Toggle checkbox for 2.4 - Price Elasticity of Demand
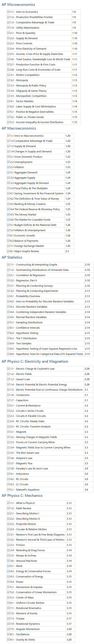Screen dimensions: 94x644 point(9,49)
